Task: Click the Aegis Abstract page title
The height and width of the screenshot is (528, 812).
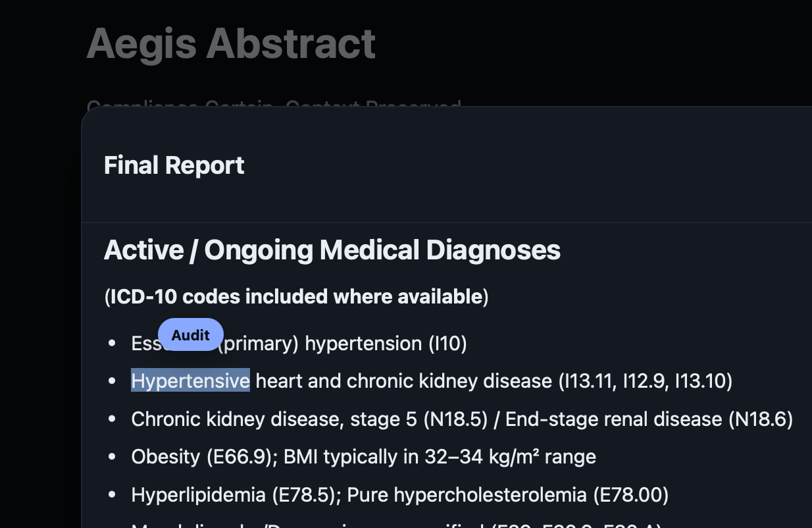Action: point(232,43)
